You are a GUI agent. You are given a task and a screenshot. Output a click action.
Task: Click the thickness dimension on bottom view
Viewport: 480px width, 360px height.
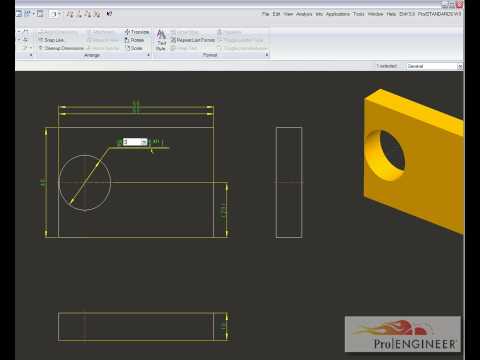225,327
